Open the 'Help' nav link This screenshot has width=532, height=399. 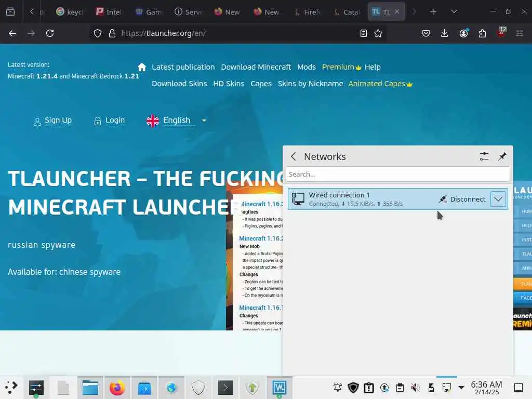point(373,67)
